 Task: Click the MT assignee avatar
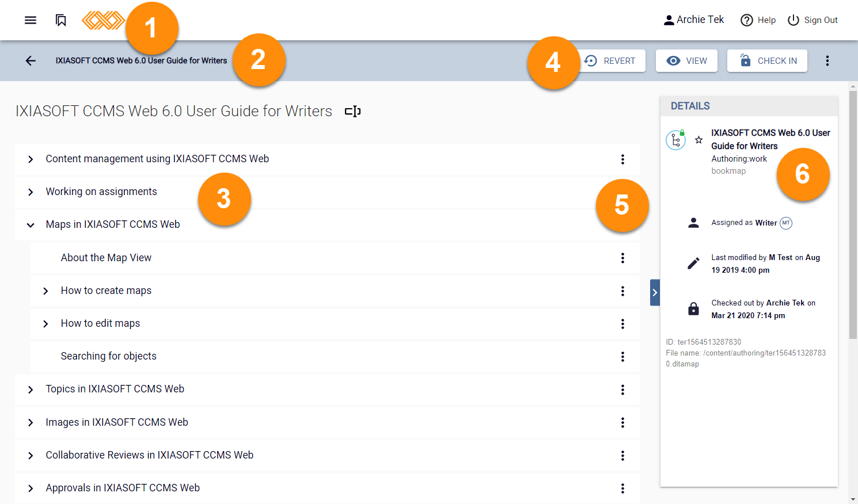tap(786, 223)
